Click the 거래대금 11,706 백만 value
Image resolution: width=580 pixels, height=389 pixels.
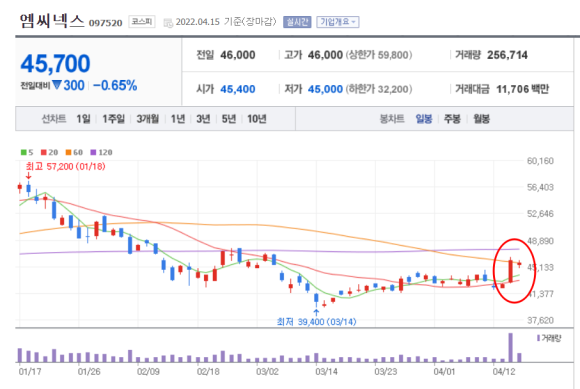point(522,89)
